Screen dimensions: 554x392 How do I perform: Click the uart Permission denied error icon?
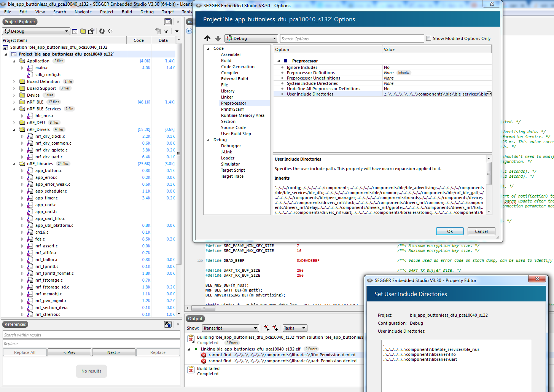point(204,361)
